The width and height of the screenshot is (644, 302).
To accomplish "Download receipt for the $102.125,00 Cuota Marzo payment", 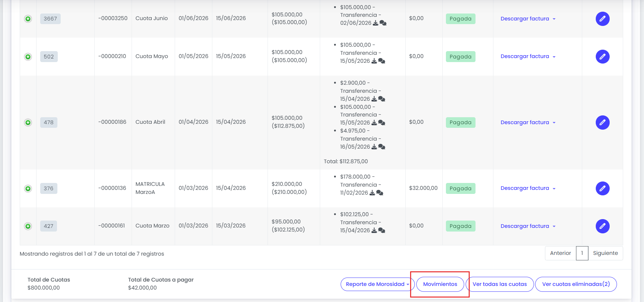I will pos(374,230).
